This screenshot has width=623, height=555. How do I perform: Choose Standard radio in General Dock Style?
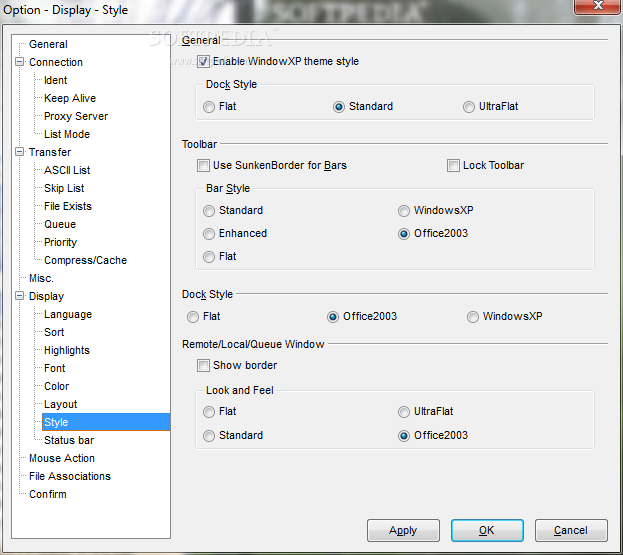pos(339,107)
